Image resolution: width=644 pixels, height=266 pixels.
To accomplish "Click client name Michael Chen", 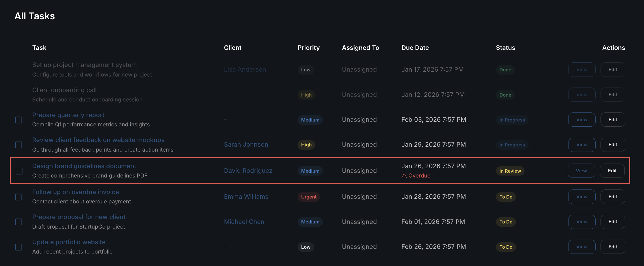I will pos(244,222).
